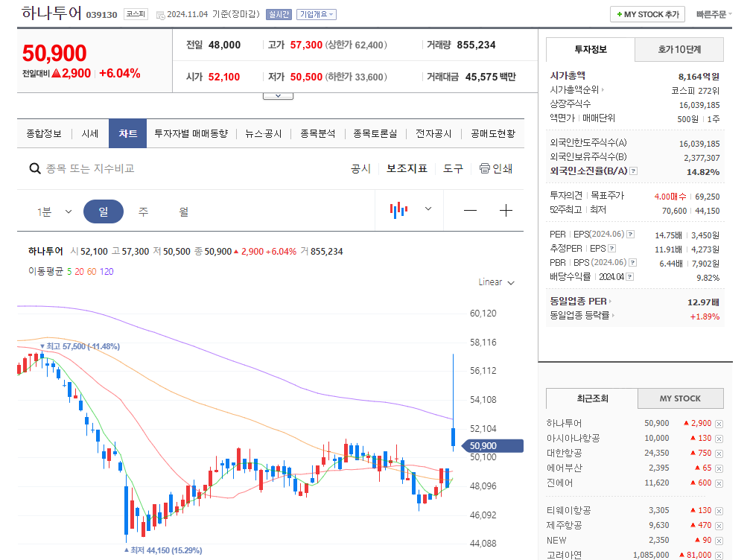Click the 50,900 current price marker
The width and height of the screenshot is (750, 560).
492,446
